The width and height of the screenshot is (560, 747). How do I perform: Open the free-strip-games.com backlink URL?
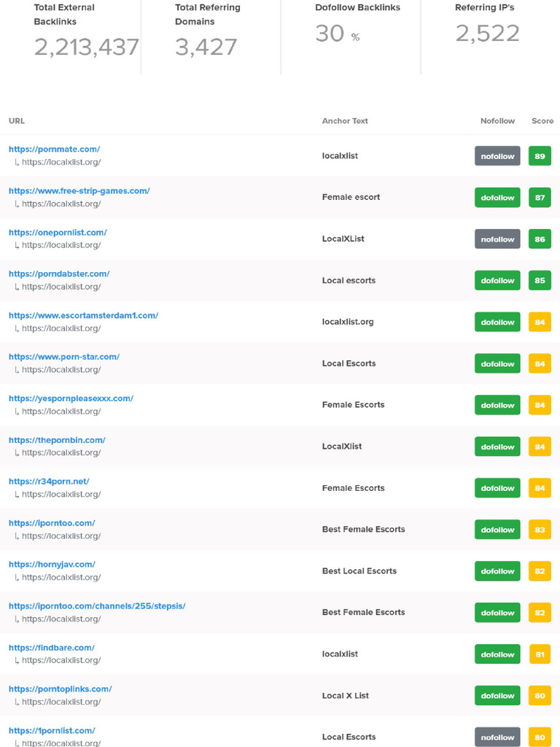click(79, 191)
